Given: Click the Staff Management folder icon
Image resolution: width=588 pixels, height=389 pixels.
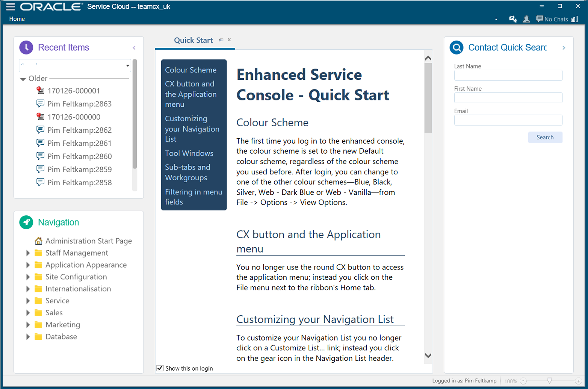Looking at the screenshot, I should 38,253.
